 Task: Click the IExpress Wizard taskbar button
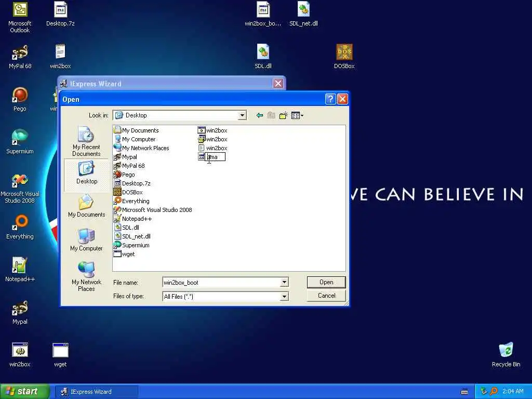(96, 392)
